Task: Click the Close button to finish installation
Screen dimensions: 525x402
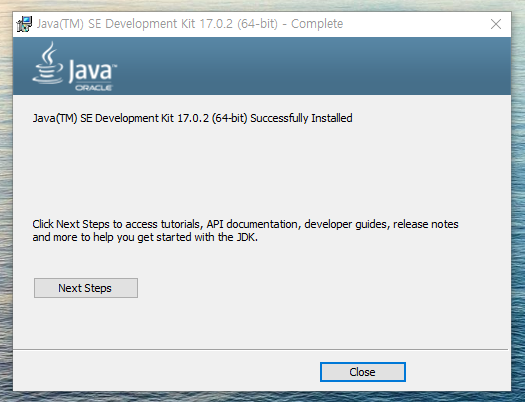Action: [363, 372]
